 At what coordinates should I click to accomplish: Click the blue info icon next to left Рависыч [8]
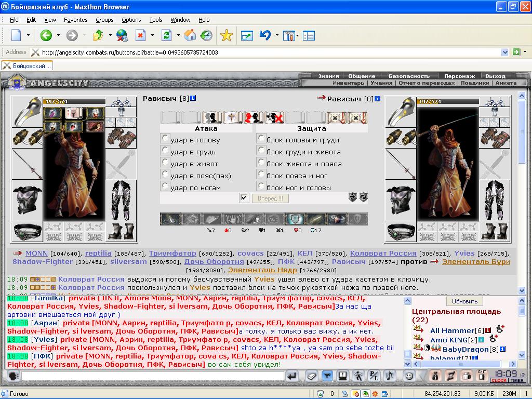click(193, 98)
